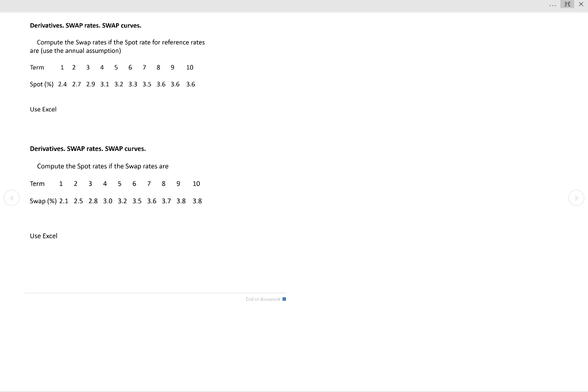The image size is (588, 392).
Task: Click the Spot rate 2.4 value
Action: (61, 84)
